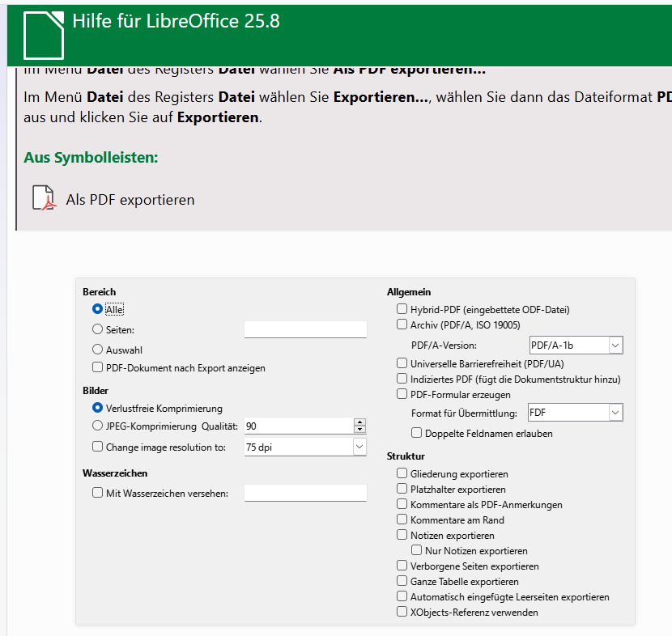The image size is (672, 636).
Task: Check PDF-Dokument nach Export anzeigen
Action: point(98,367)
